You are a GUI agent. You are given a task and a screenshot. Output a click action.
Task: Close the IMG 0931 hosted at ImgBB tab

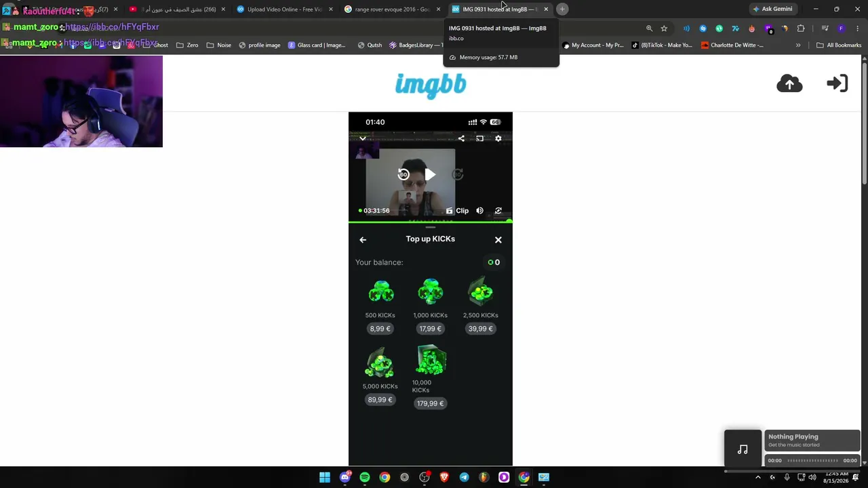tap(546, 9)
